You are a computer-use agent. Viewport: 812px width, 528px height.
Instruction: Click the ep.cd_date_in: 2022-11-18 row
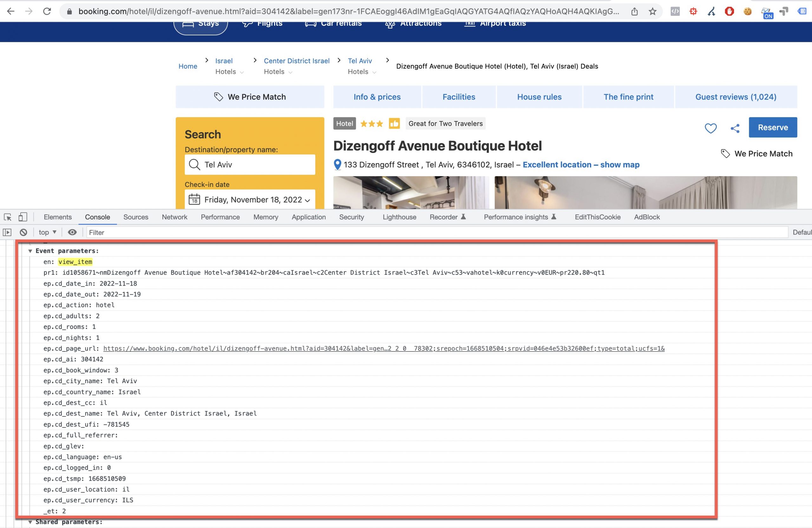[x=90, y=284]
